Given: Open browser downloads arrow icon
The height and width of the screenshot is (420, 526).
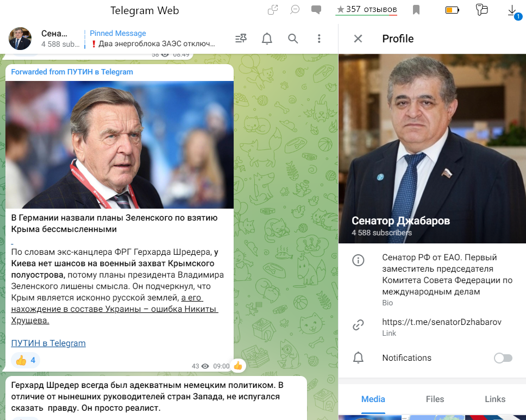Looking at the screenshot, I should pos(512,10).
